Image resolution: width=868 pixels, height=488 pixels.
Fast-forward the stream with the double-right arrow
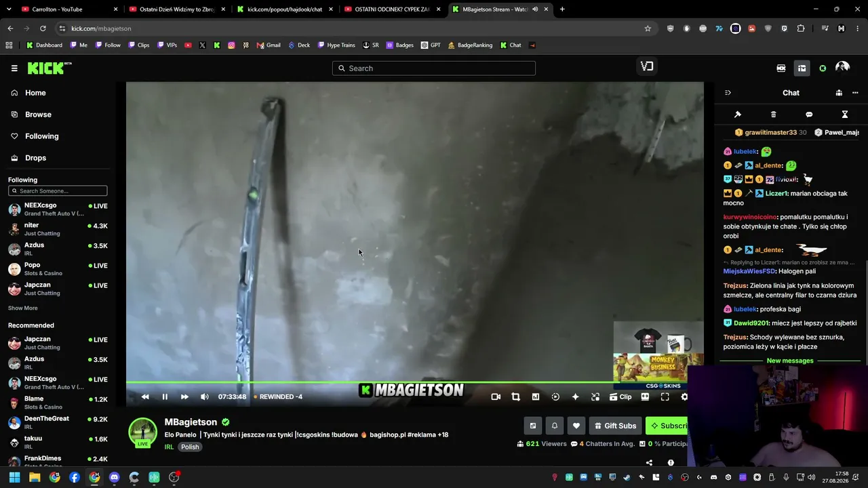(184, 397)
